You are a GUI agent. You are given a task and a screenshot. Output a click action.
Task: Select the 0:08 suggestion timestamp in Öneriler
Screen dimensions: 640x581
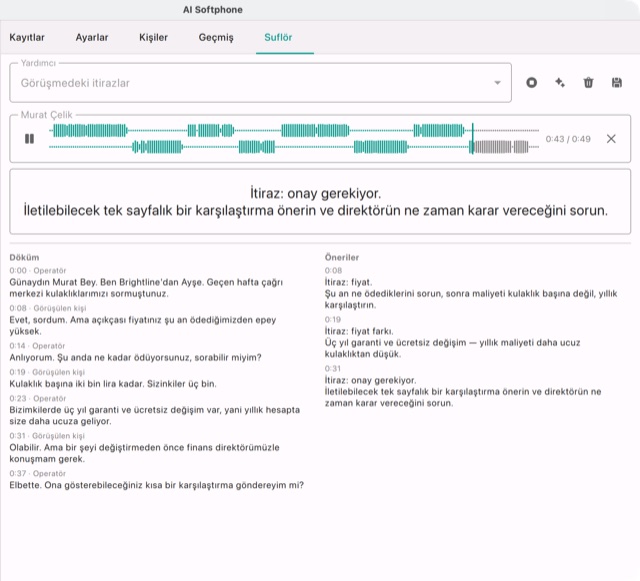point(333,270)
